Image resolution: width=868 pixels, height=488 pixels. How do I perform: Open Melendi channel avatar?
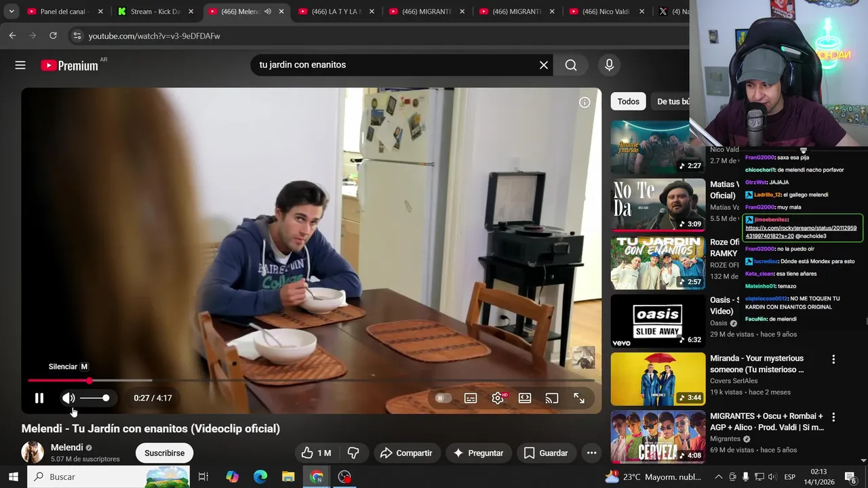click(x=33, y=452)
